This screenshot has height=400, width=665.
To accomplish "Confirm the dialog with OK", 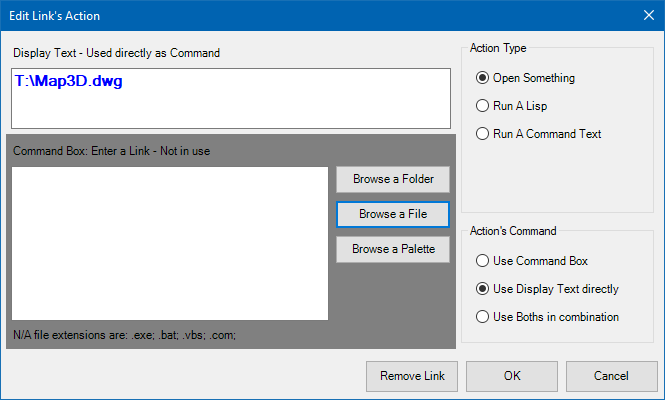I will (512, 376).
